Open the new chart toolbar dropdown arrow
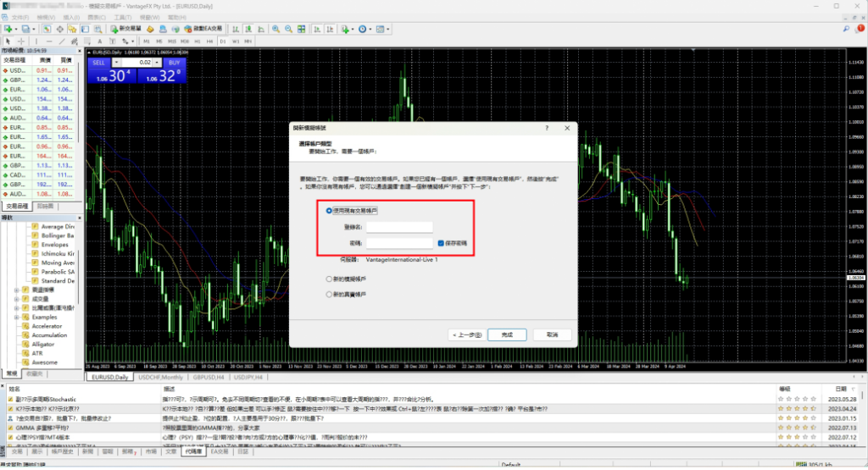The width and height of the screenshot is (868, 470). click(16, 29)
